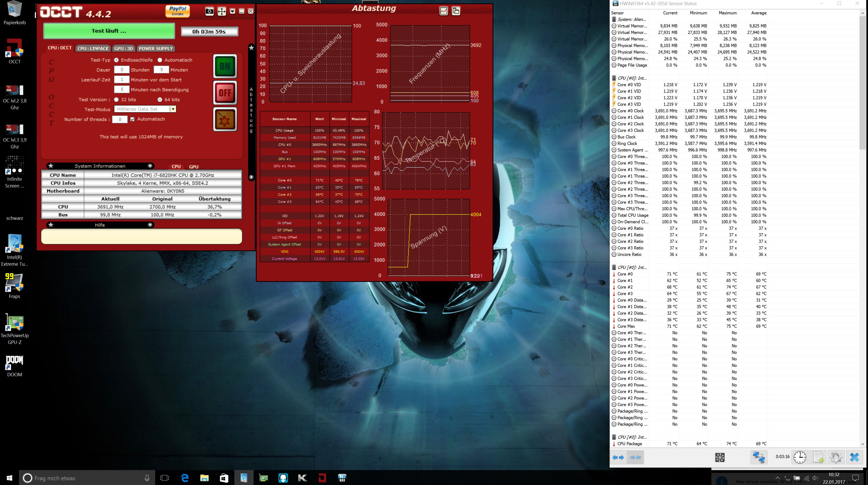
Task: Click the 'OC lvl.2 3,8 Ghz' desktop icon
Action: click(x=14, y=97)
